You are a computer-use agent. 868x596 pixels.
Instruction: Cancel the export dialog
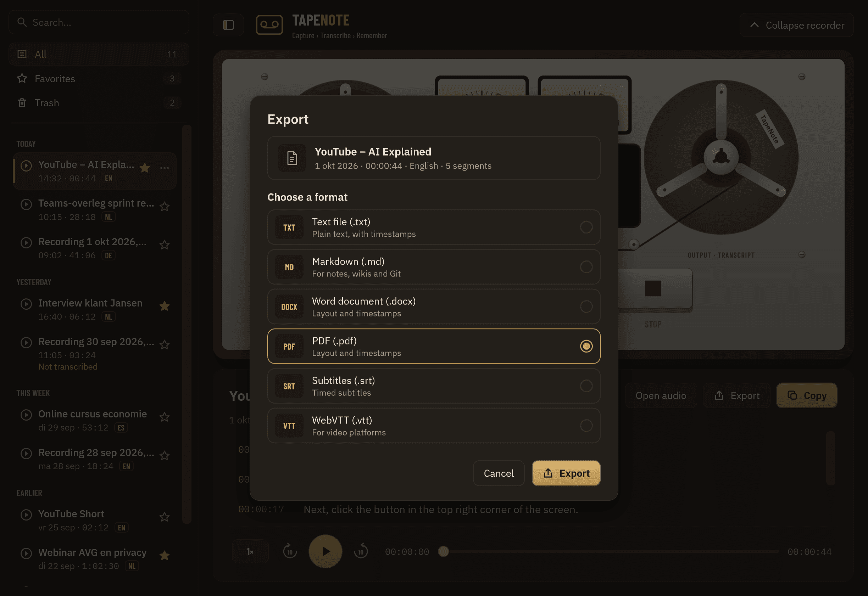(499, 473)
